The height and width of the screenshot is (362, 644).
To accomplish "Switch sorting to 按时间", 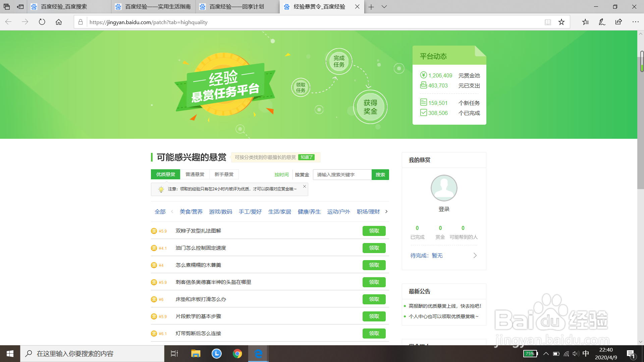I will click(x=281, y=175).
